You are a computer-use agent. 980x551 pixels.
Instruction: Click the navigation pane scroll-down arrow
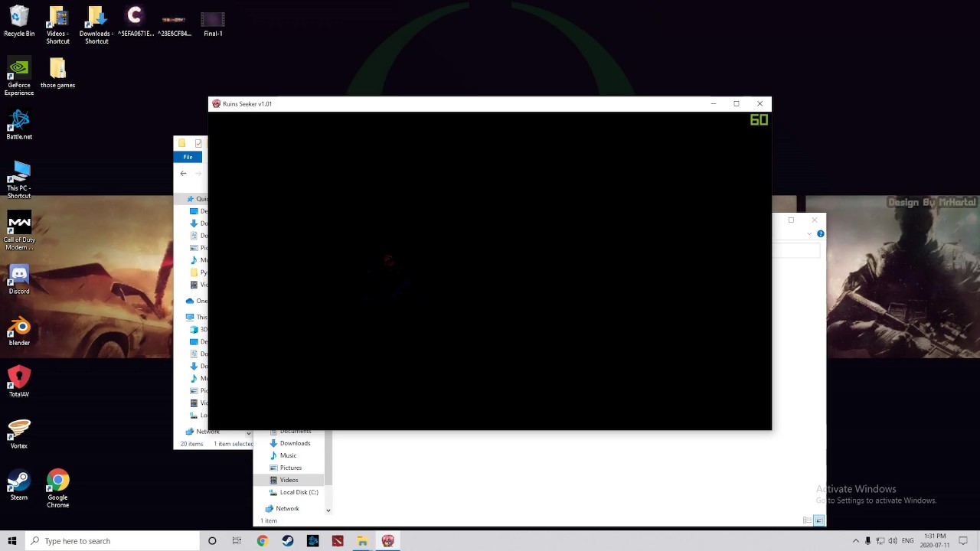click(328, 510)
